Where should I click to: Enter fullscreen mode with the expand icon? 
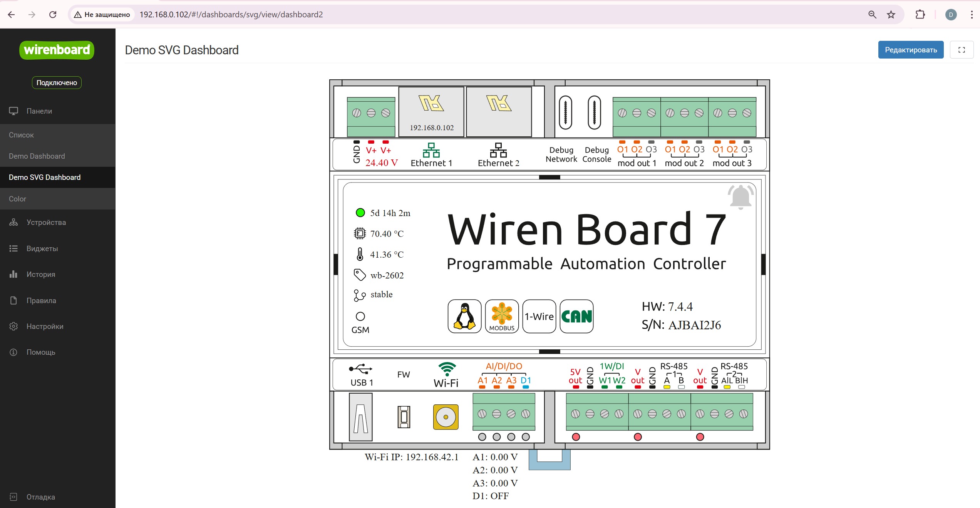point(962,50)
